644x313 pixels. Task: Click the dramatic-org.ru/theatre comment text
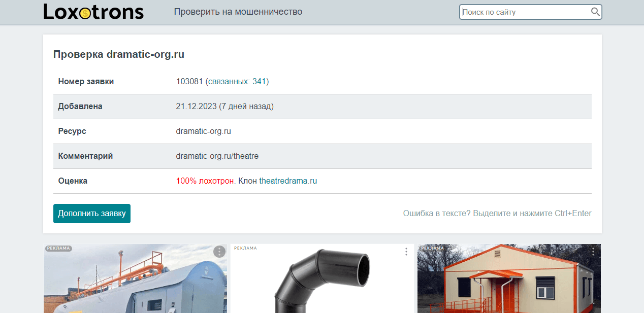click(x=217, y=156)
